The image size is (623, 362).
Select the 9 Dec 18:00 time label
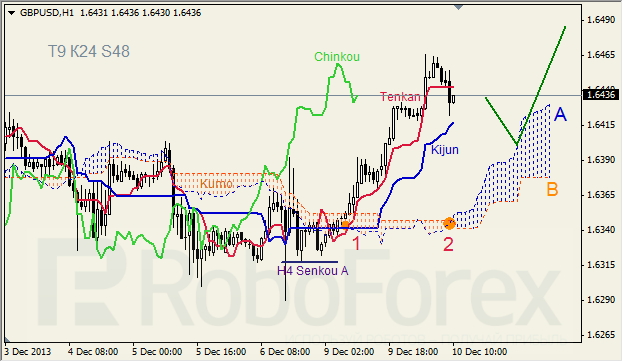(413, 352)
